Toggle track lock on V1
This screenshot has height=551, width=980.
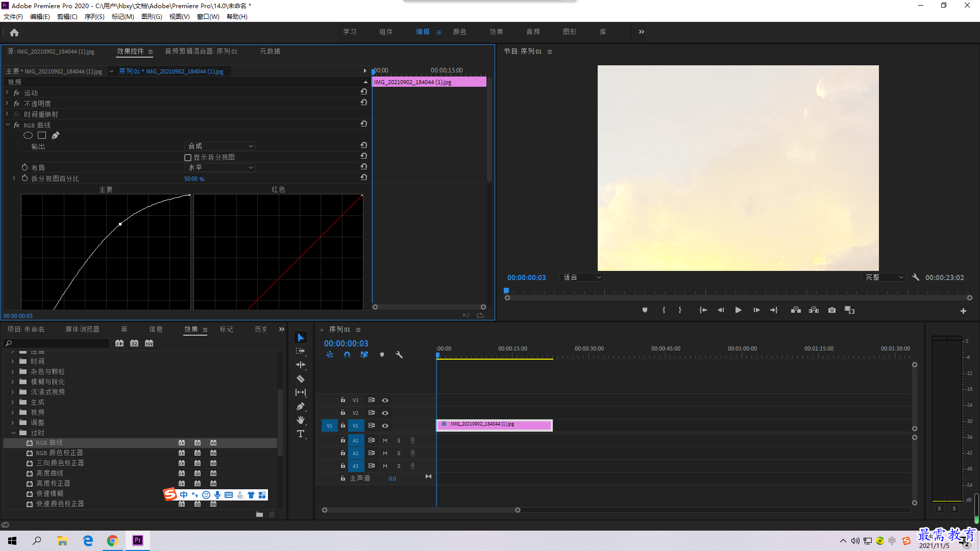343,425
